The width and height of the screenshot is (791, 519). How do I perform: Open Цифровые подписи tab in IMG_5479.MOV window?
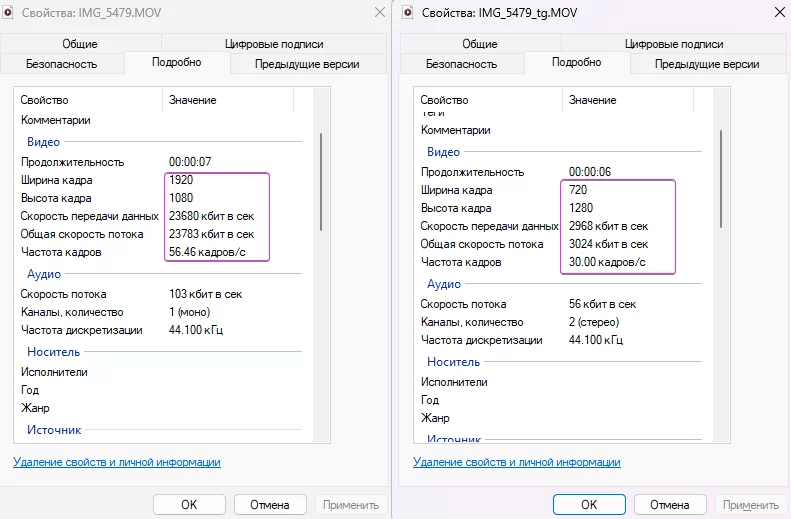(x=275, y=44)
